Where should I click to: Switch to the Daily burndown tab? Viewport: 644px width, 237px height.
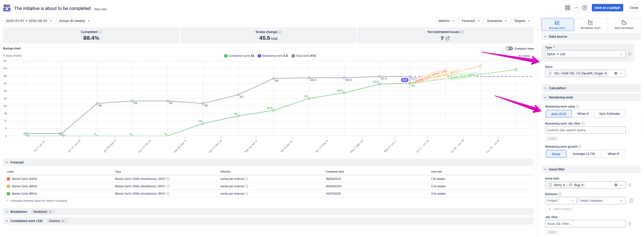624,24
